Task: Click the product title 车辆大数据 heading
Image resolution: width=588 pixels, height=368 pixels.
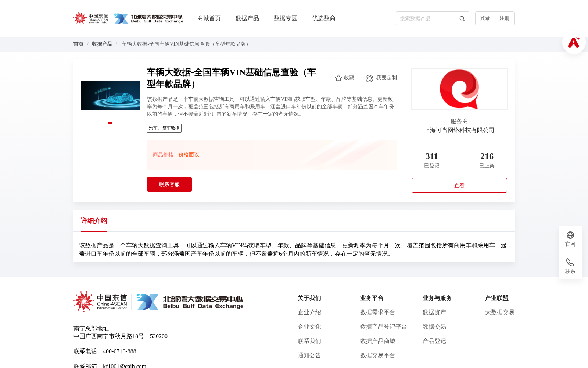Action: (x=232, y=78)
